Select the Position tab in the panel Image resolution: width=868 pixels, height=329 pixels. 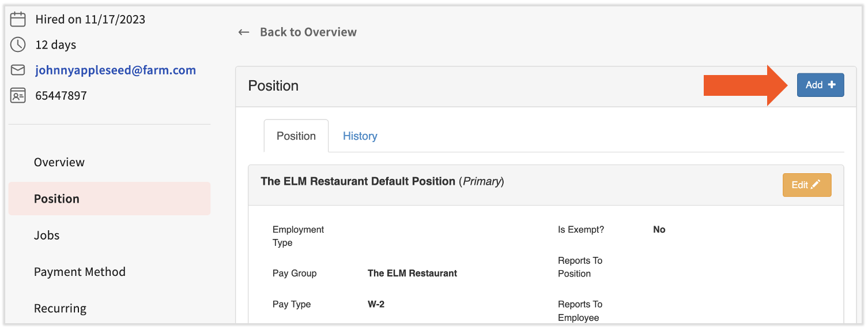pos(296,136)
